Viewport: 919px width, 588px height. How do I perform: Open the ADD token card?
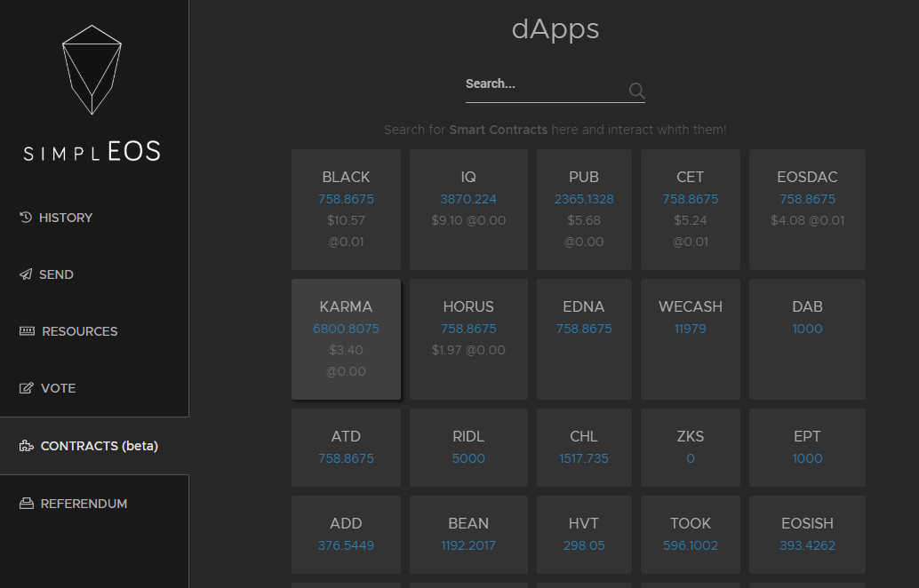pyautogui.click(x=346, y=534)
